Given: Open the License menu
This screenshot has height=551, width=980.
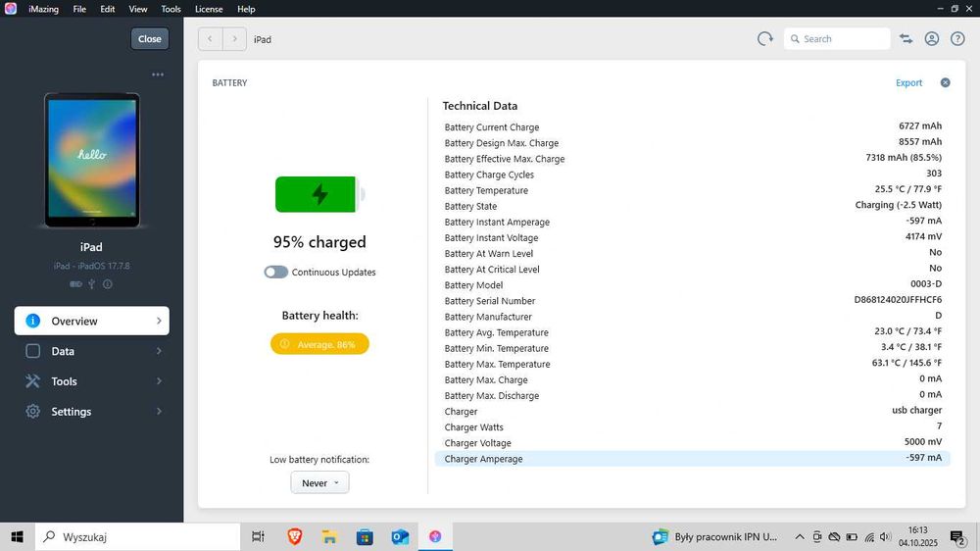Looking at the screenshot, I should [x=209, y=9].
